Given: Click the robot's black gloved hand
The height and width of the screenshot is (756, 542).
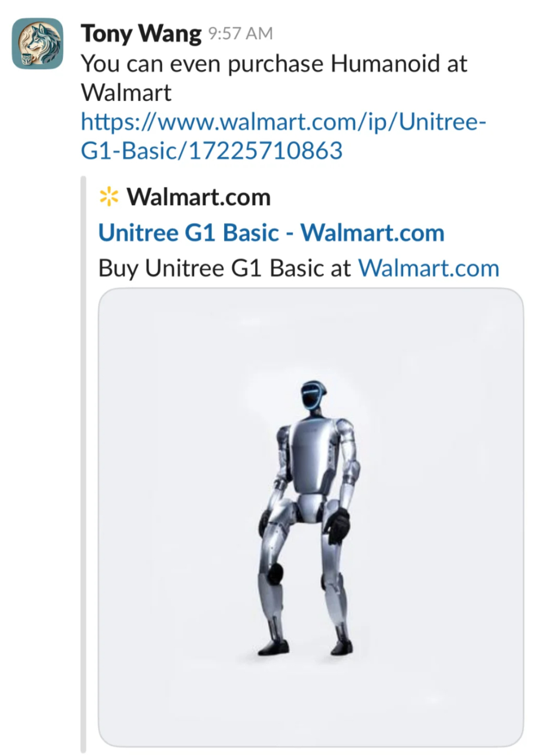Looking at the screenshot, I should point(338,524).
